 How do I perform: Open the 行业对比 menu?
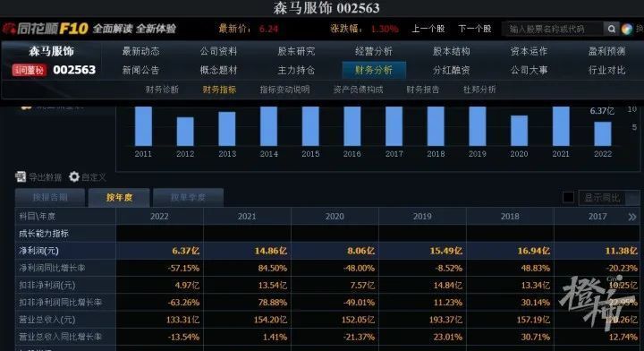tap(606, 70)
